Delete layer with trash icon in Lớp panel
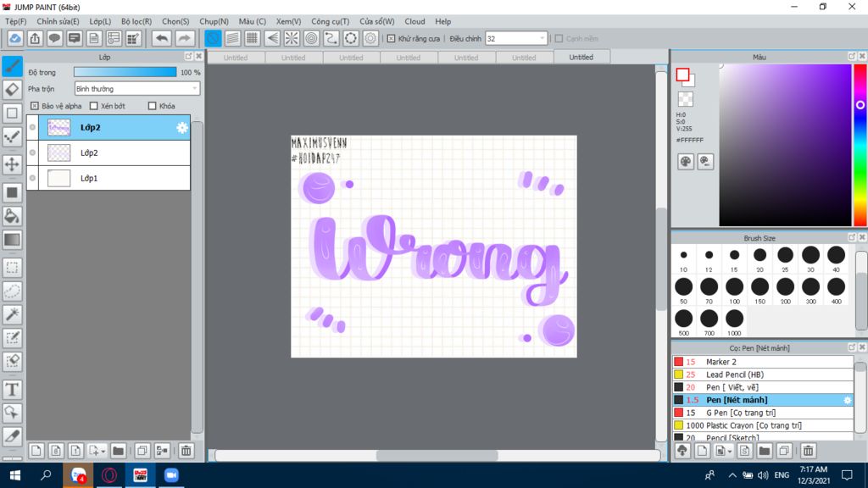The width and height of the screenshot is (868, 488). [x=186, y=451]
